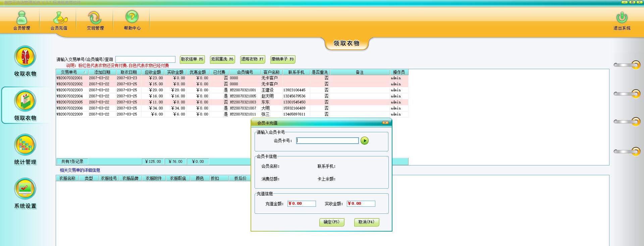Select order row WB20070322009
Screen dimensions: 644x246
point(232,114)
